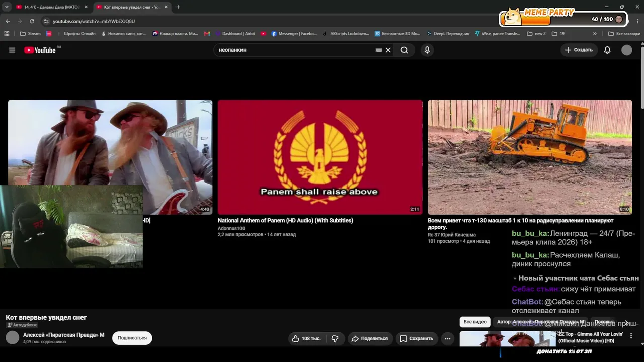644x362 pixels.
Task: Open the Dashboard | Airbit bookmark
Action: [x=235, y=34]
